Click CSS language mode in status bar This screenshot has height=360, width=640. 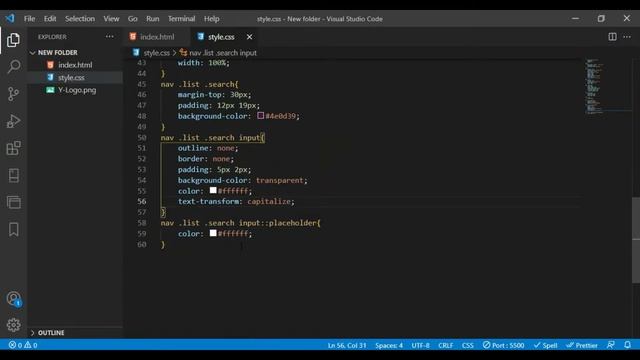(468, 345)
